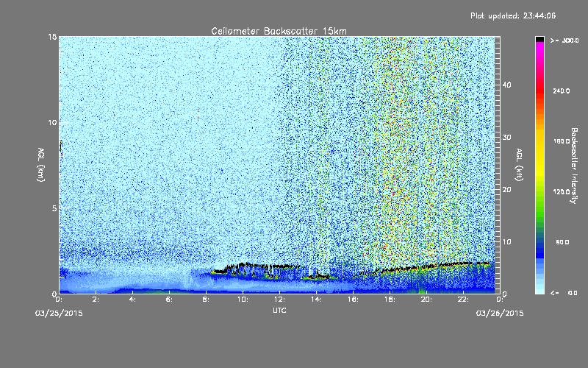
Task: Click the magenta band of the colorbar
Action: [539, 49]
